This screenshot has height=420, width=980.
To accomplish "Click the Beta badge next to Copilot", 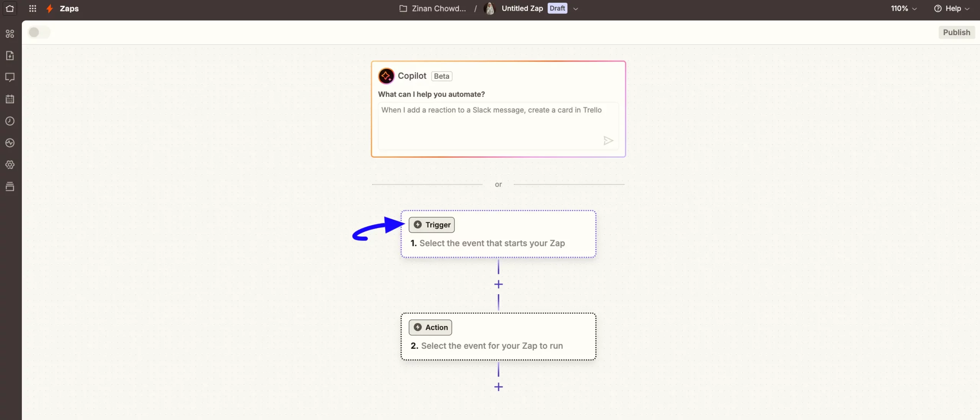I will click(441, 76).
